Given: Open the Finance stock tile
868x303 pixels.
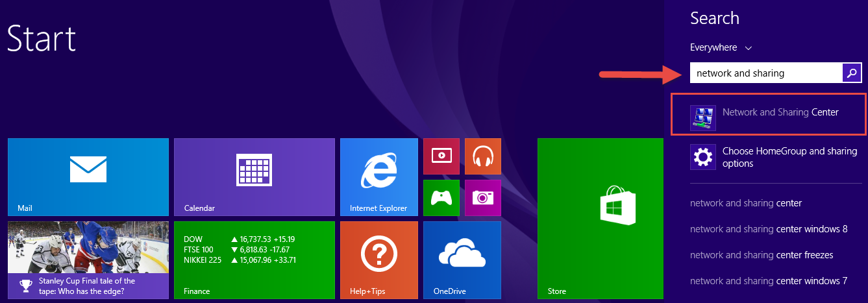Looking at the screenshot, I should tap(254, 260).
